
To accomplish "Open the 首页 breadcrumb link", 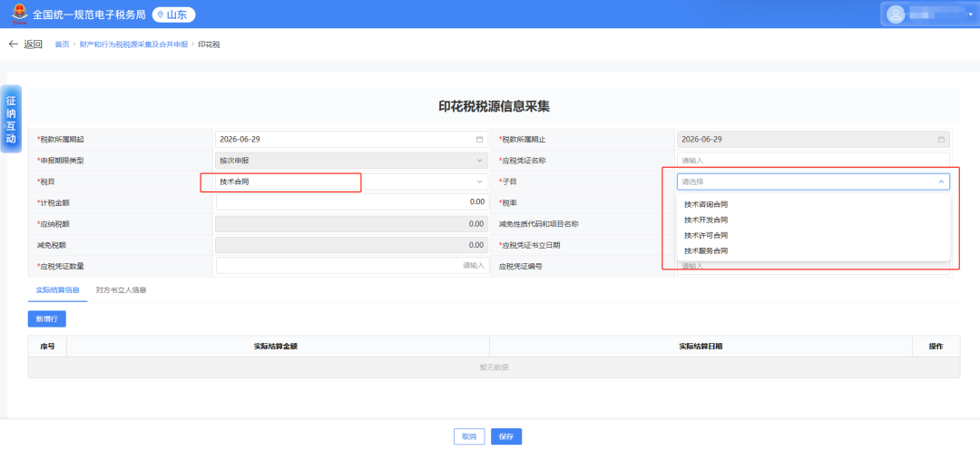I will [62, 45].
